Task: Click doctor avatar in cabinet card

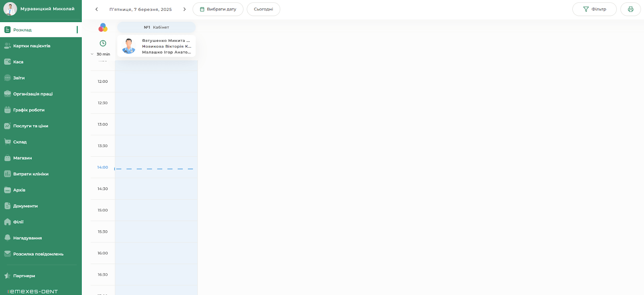Action: pos(129,46)
